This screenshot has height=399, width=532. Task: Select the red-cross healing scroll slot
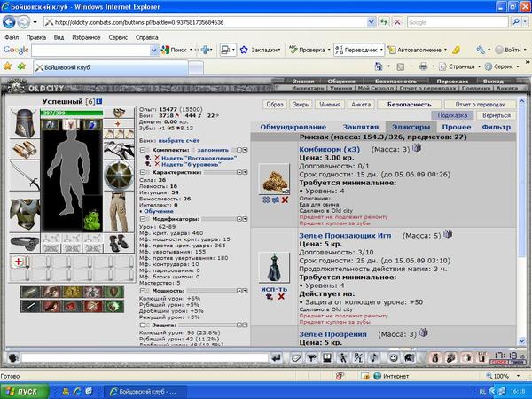pyautogui.click(x=20, y=262)
